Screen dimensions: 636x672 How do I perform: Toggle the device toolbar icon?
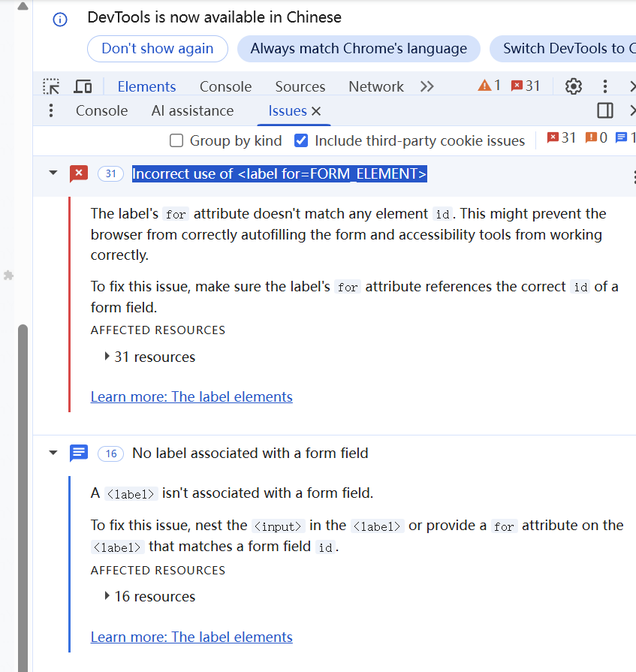pos(83,86)
